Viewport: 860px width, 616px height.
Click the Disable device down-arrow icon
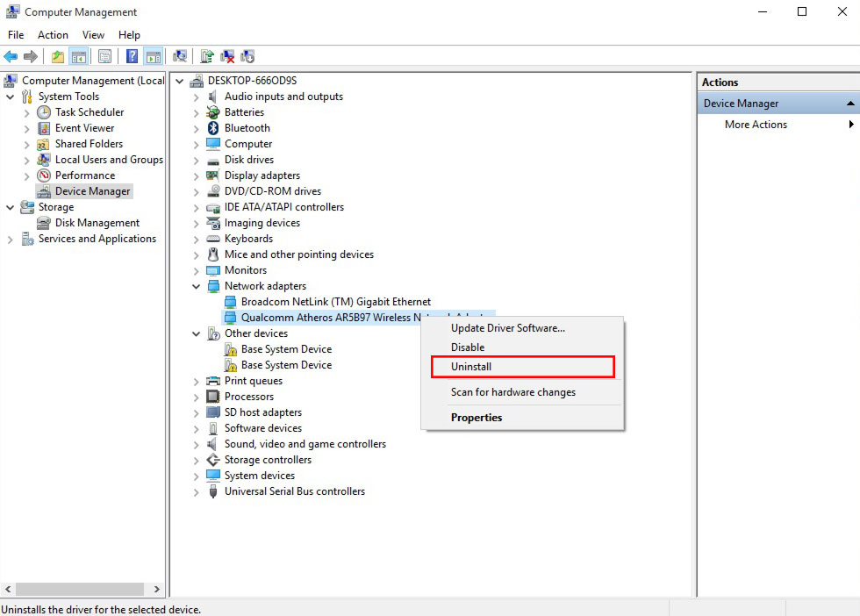click(247, 56)
